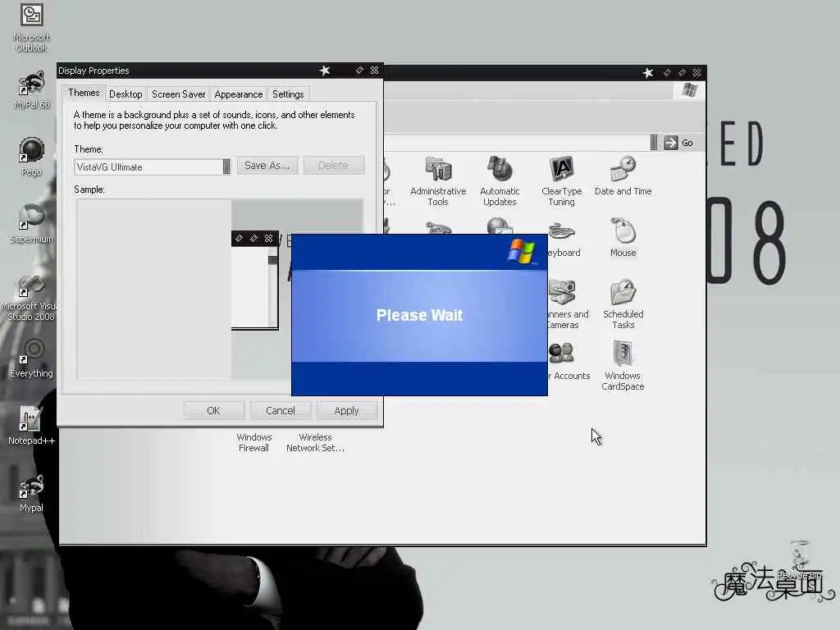Image resolution: width=840 pixels, height=630 pixels.
Task: Open the Microsoft Outlook desktop shortcut
Action: [31, 27]
